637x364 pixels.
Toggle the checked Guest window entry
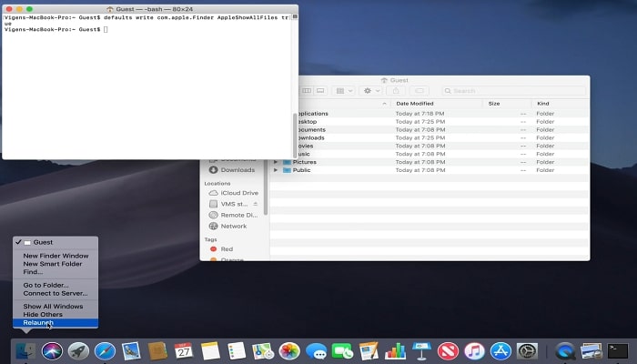coord(43,242)
